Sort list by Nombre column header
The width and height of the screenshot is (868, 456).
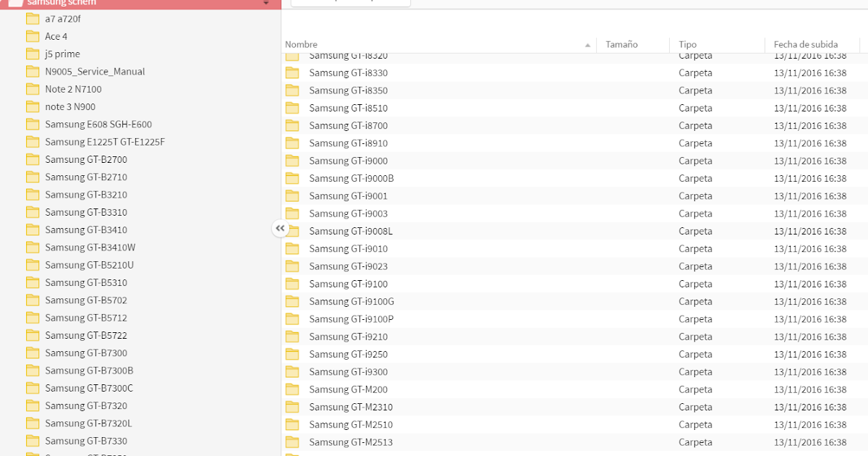pos(301,45)
